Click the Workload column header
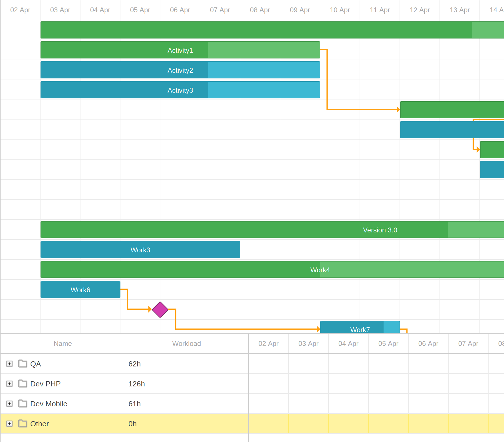 click(x=186, y=343)
